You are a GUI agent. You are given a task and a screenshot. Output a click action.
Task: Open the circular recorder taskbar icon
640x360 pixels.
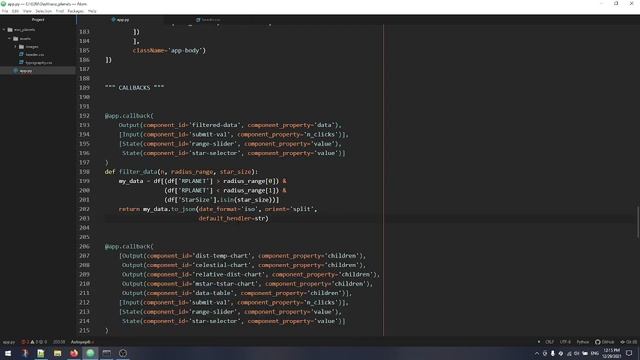123,353
